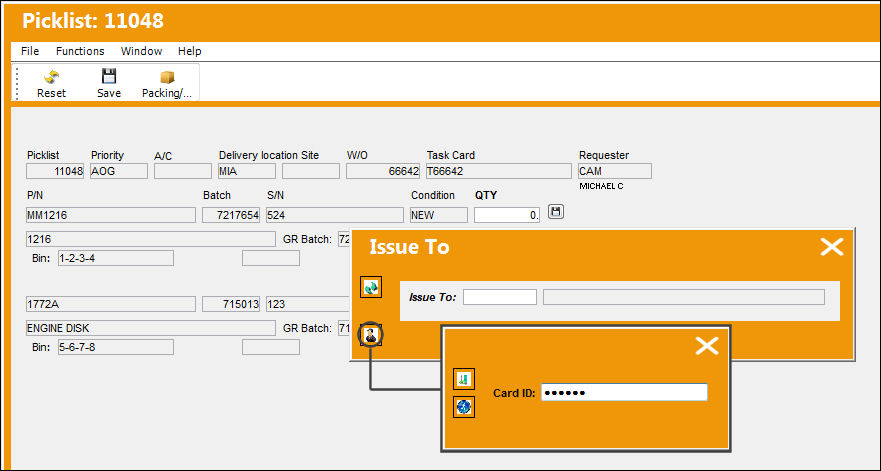The image size is (881, 471).
Task: Click the P/N field MM1216
Action: click(x=111, y=215)
